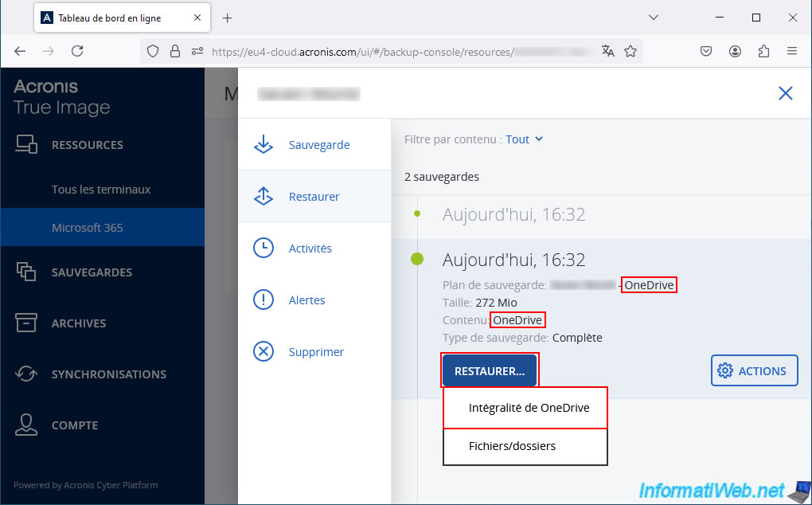Click the padlock site security icon
Screen dimensions: 812x505
coord(175,51)
